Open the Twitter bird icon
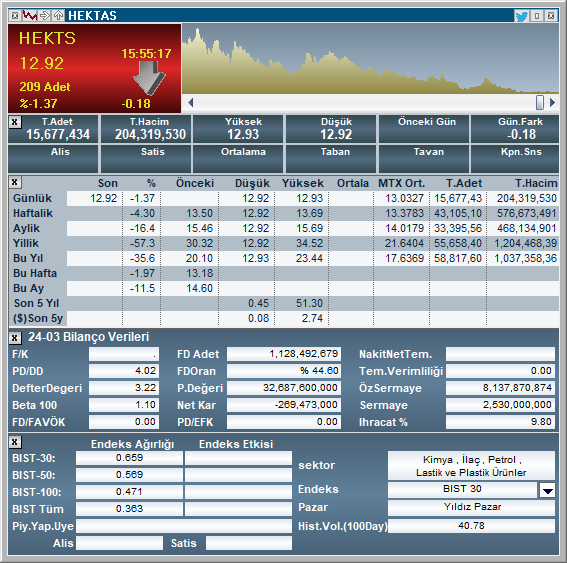Screen dimensions: 567x563 521,16
